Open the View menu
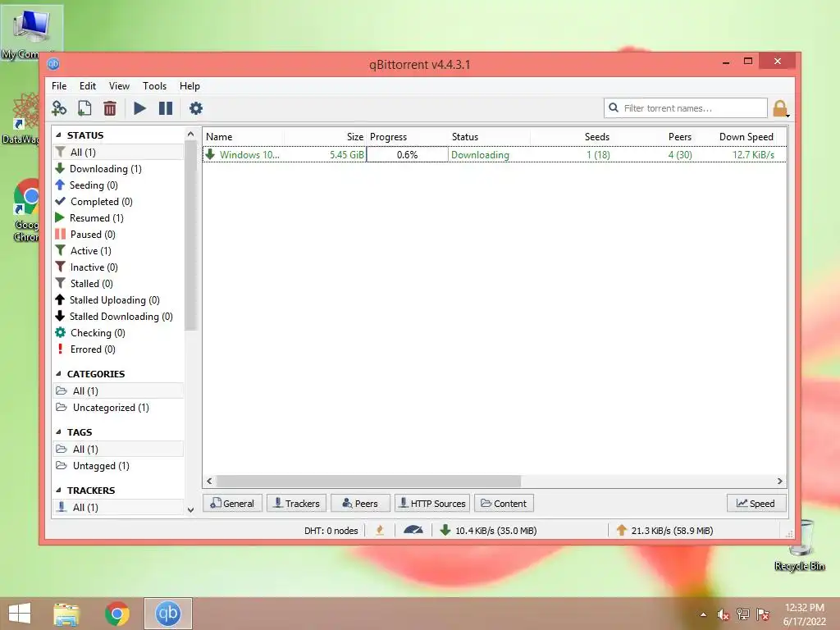This screenshot has width=840, height=630. 119,85
